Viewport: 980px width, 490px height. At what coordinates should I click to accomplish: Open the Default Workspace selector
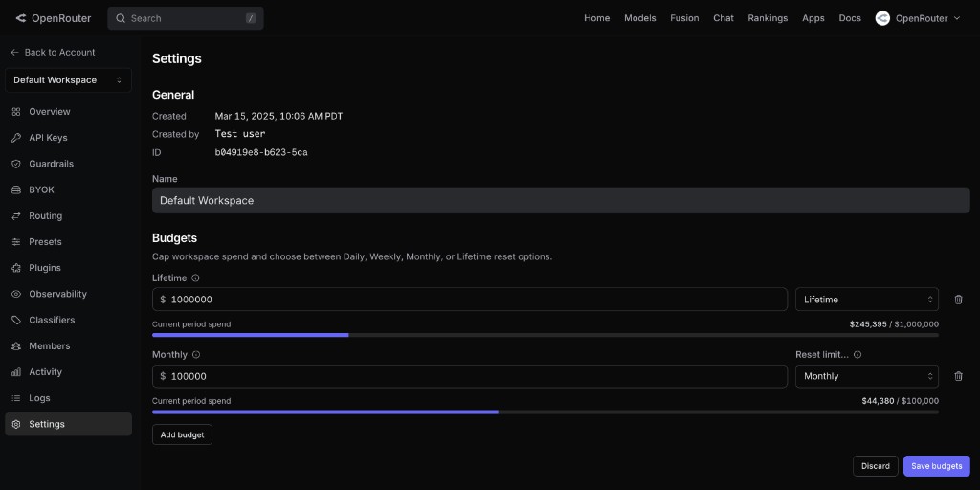tap(68, 80)
